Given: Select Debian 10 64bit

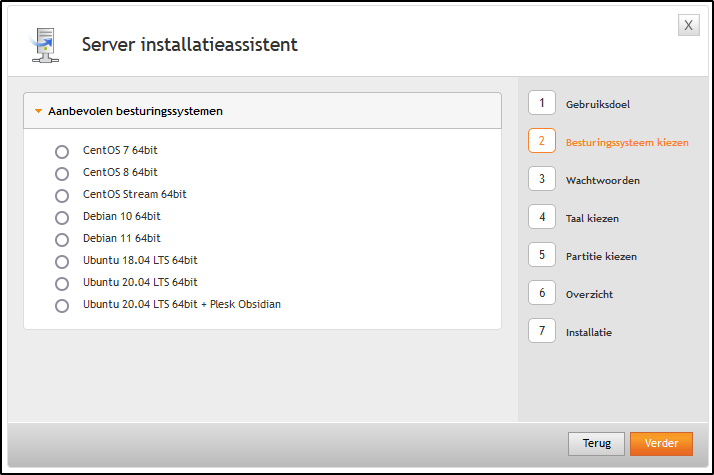Looking at the screenshot, I should (62, 218).
